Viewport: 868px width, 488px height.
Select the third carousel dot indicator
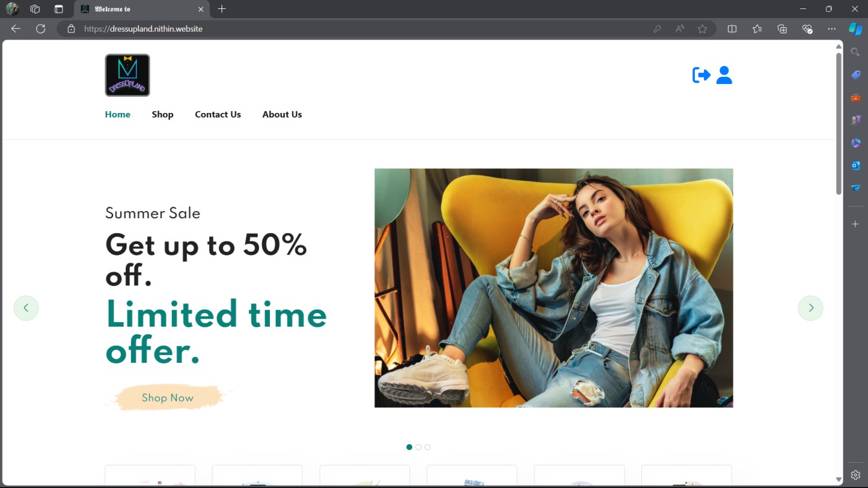pyautogui.click(x=428, y=447)
